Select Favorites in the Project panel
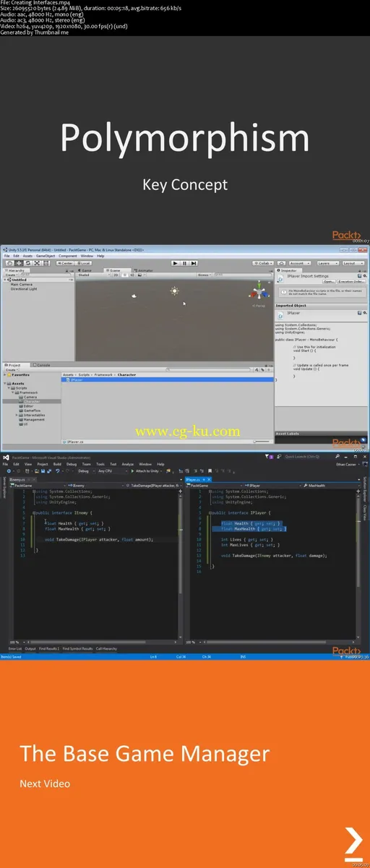370x868 pixels. [20, 374]
